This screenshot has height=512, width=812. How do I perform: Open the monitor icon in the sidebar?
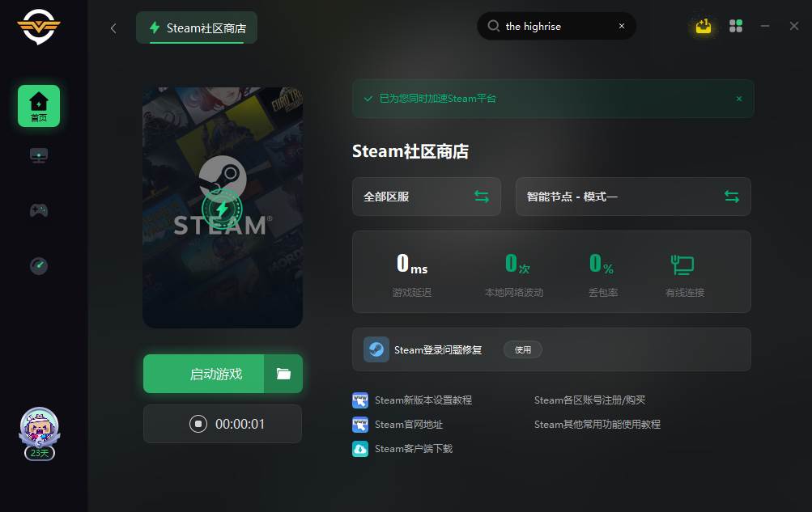(x=39, y=155)
